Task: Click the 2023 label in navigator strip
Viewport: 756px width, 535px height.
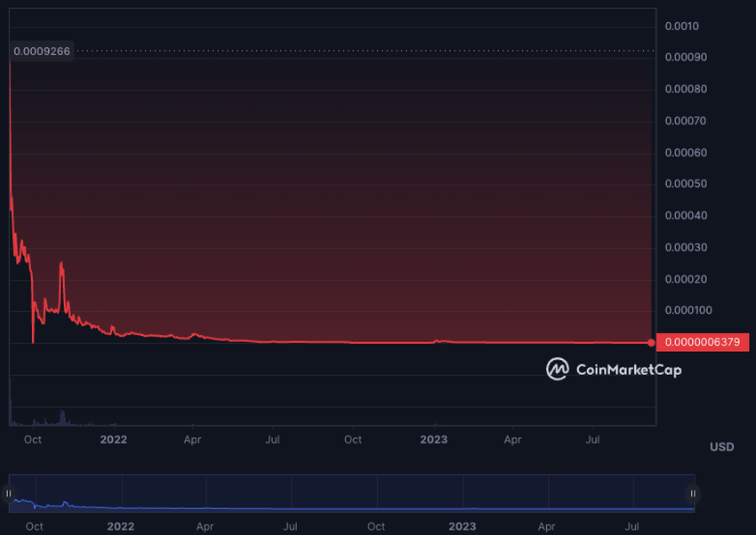Action: point(462,527)
